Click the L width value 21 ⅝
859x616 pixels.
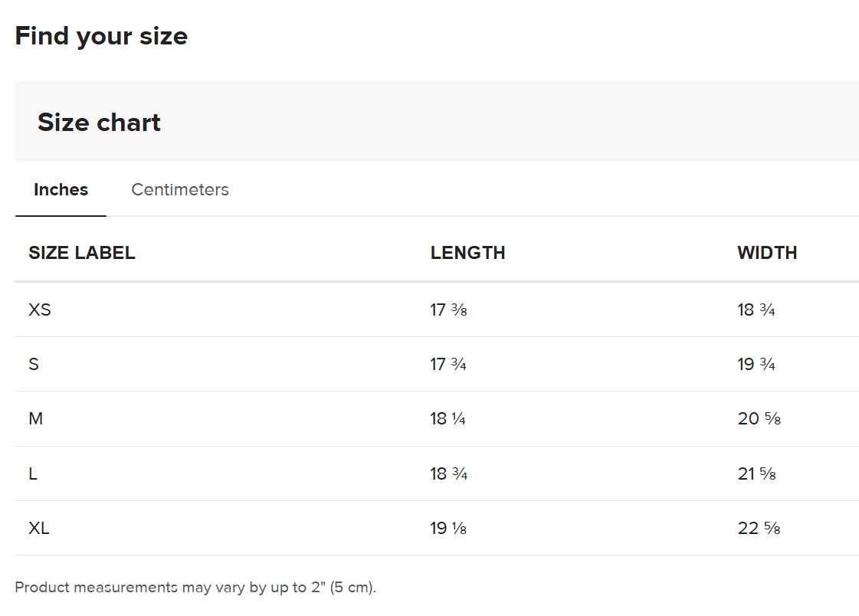point(756,474)
